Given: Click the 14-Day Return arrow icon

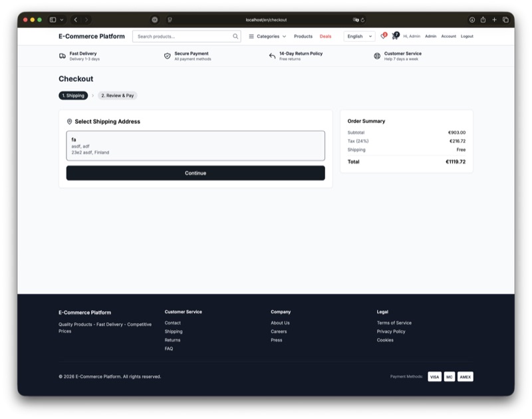Looking at the screenshot, I should (x=272, y=56).
